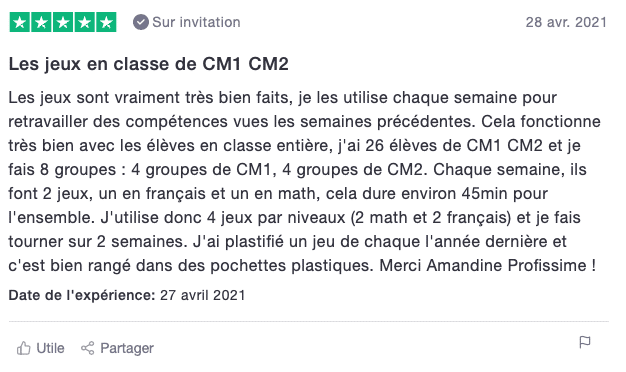Click the first line Les jeux sont vraiment
626x372 pixels.
pyautogui.click(x=283, y=98)
